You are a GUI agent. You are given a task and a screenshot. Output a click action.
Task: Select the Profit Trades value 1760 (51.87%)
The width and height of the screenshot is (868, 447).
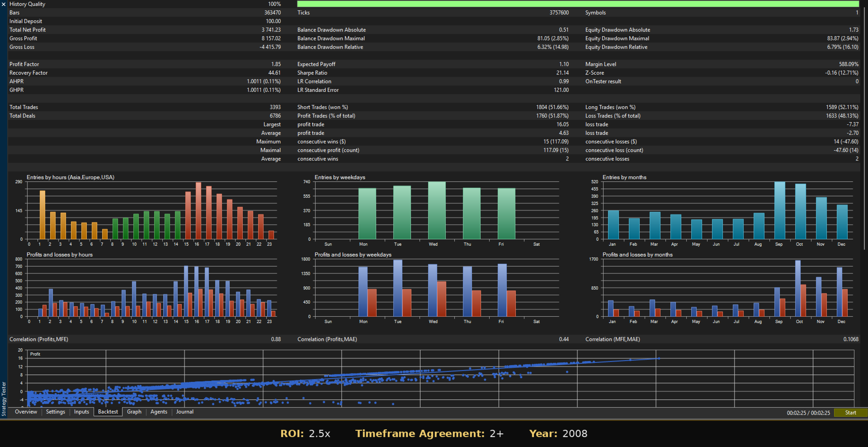(552, 116)
